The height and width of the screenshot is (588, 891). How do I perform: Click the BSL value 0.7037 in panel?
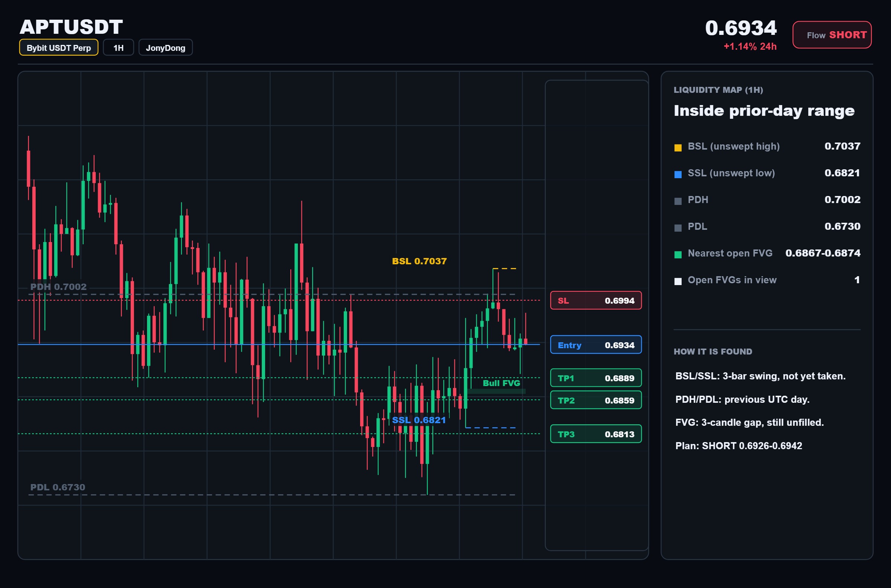pyautogui.click(x=842, y=146)
